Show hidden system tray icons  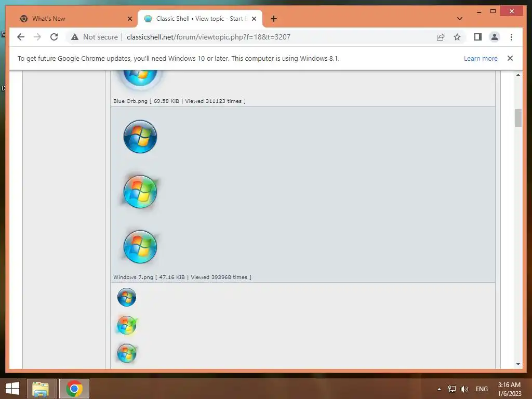439,389
